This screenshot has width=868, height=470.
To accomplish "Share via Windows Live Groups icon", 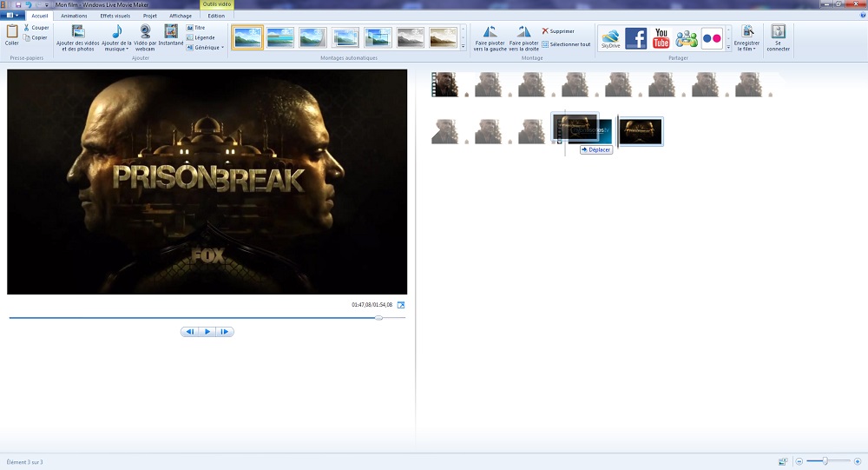I will click(x=687, y=38).
